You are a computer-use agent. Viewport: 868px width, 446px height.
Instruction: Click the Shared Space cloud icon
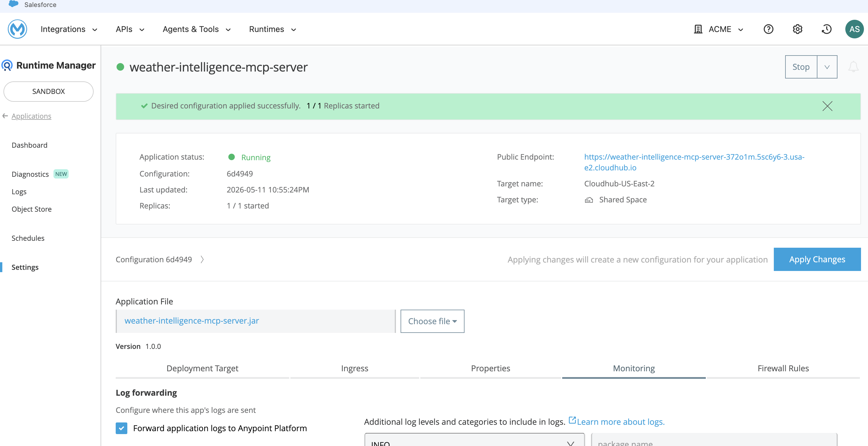tap(589, 200)
